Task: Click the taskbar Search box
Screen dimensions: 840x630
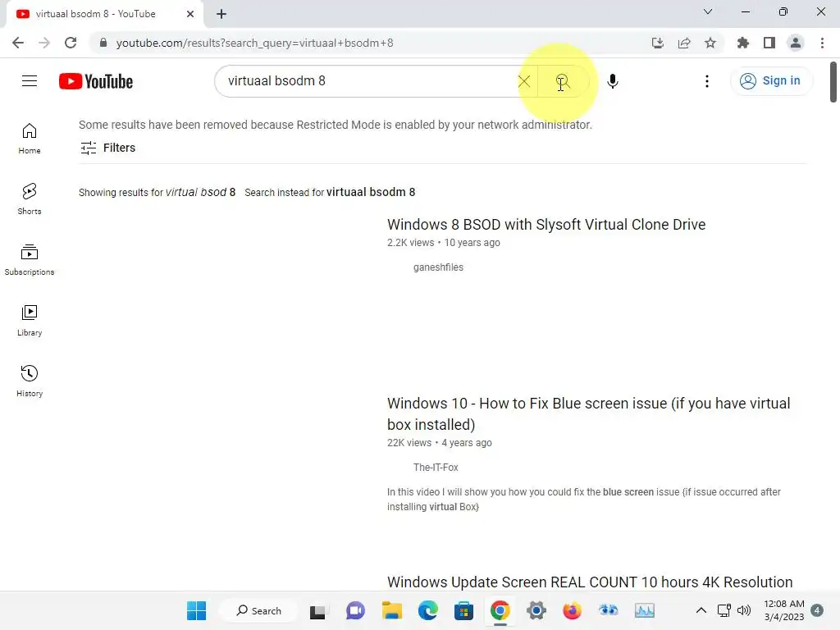Action: tap(259, 610)
